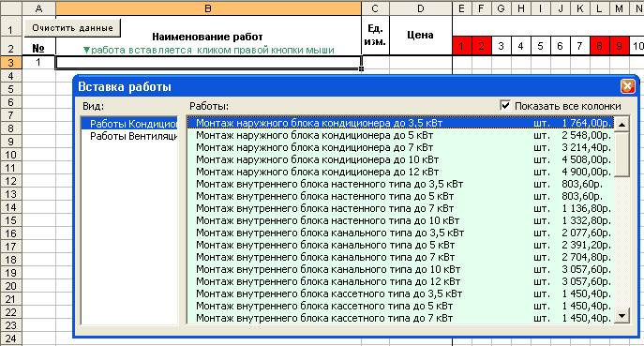Click column header B

(208, 8)
